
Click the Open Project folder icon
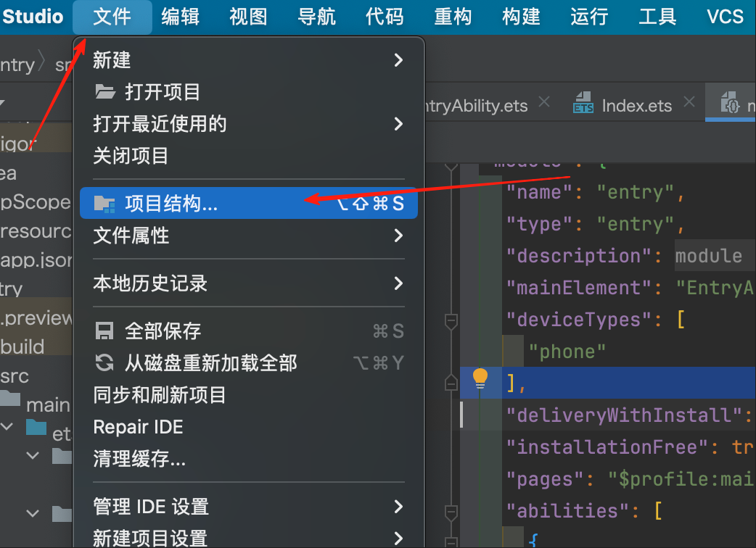pos(105,92)
